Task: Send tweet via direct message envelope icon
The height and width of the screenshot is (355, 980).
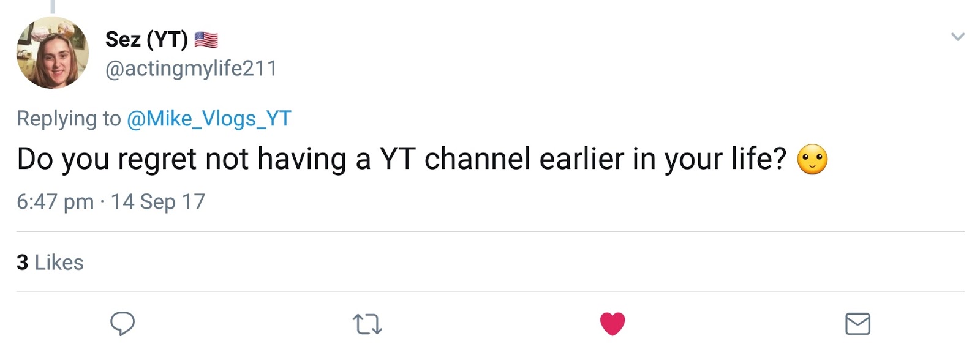Action: point(858,324)
